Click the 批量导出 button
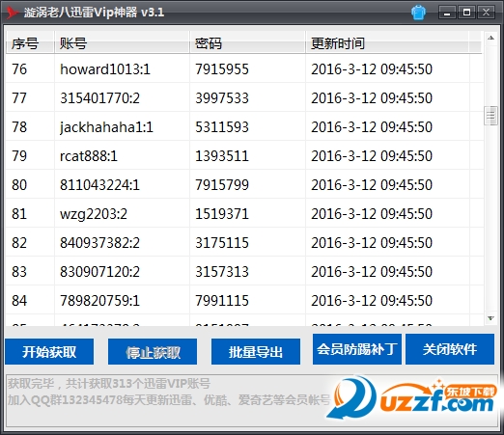Screen dimensions: 504x435 pos(256,352)
